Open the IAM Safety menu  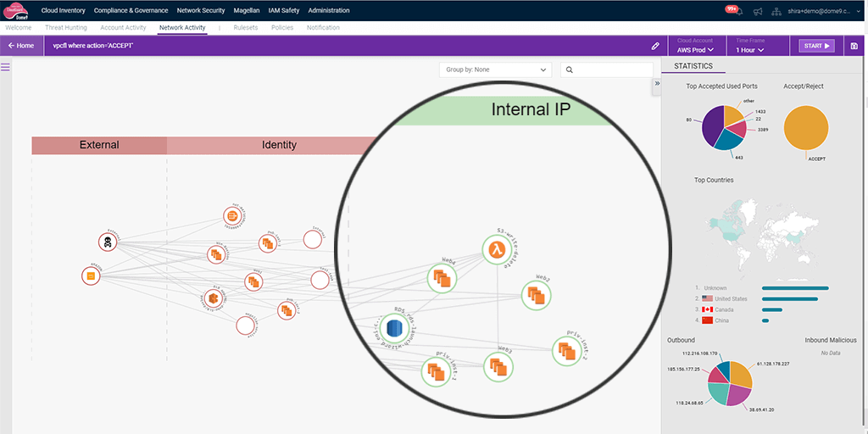point(284,10)
